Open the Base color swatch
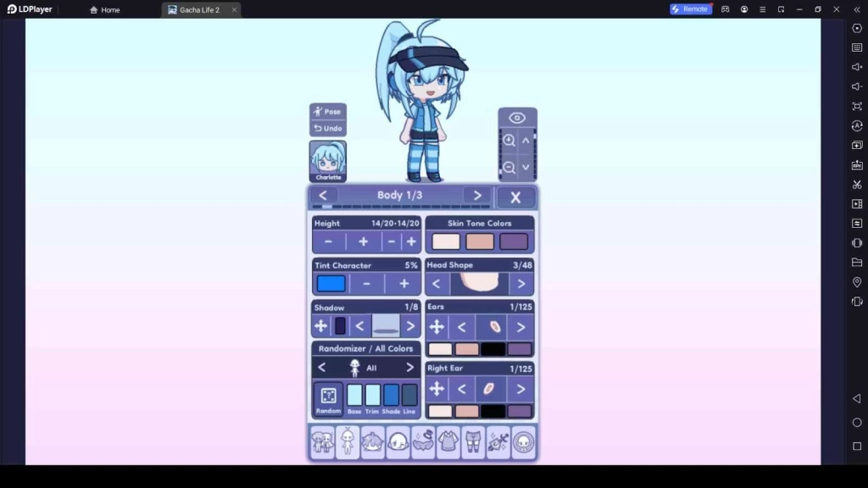This screenshot has width=868, height=488. coord(354,396)
